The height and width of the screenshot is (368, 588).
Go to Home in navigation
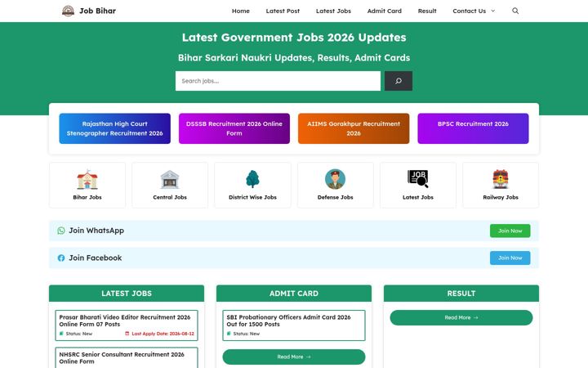tap(241, 11)
